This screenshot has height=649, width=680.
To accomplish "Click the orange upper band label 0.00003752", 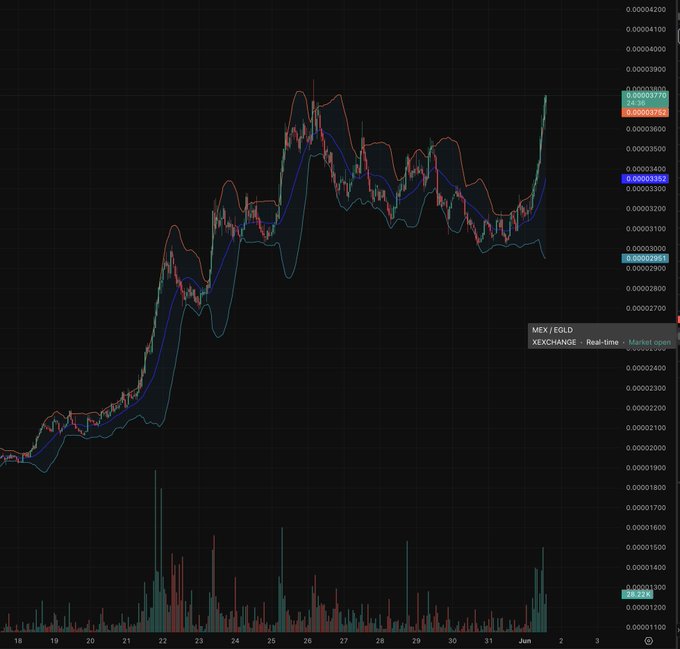I will point(645,113).
